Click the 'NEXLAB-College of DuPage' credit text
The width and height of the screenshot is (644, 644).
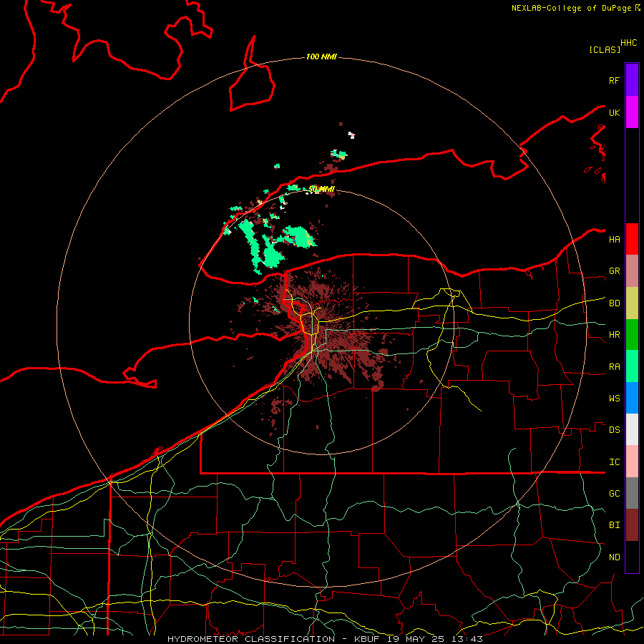click(x=571, y=8)
